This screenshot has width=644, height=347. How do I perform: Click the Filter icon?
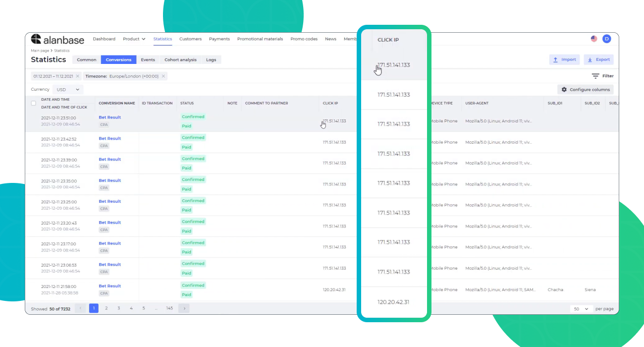(595, 76)
